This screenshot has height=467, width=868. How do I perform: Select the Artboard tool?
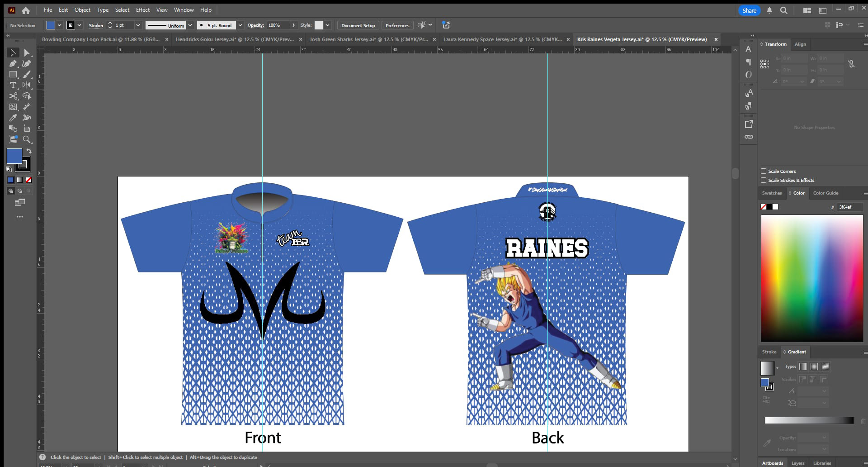pyautogui.click(x=27, y=129)
